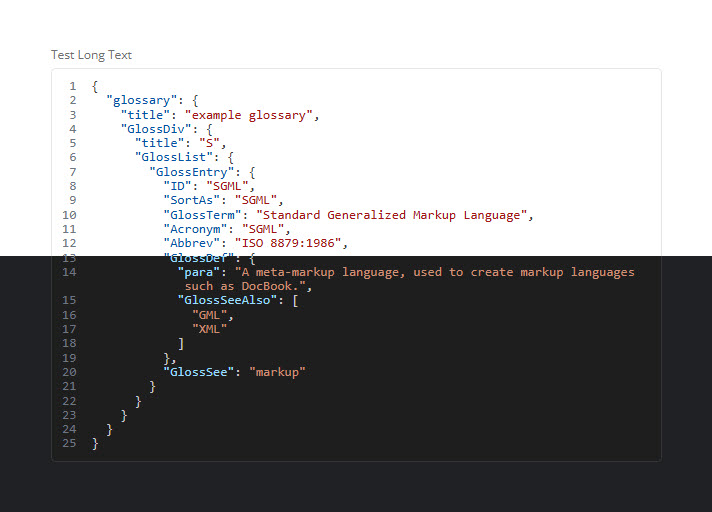Select the "XML" array item

[209, 329]
